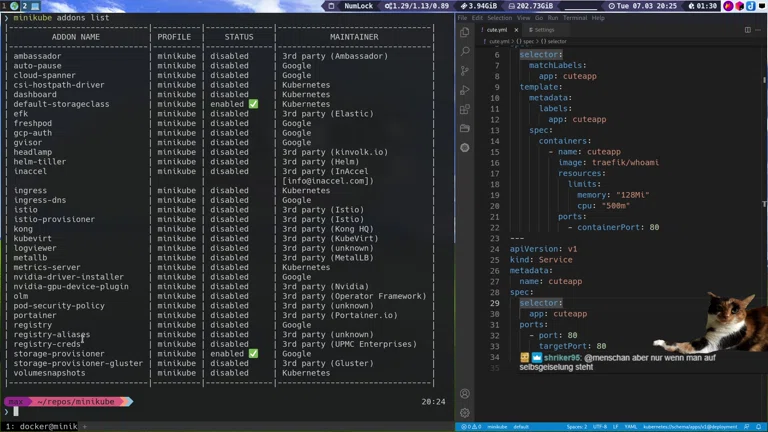Open the Manage gear icon
This screenshot has height=432, width=768.
pyautogui.click(x=465, y=413)
